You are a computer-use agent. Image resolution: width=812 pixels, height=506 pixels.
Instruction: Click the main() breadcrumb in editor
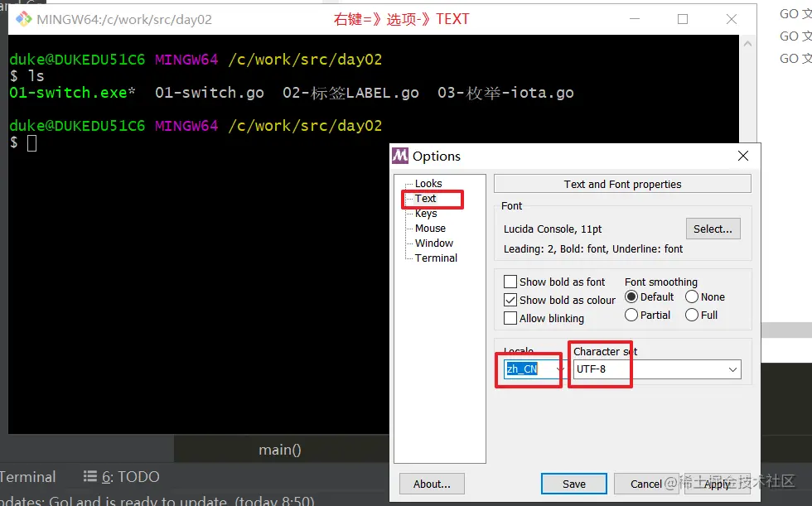pos(280,450)
